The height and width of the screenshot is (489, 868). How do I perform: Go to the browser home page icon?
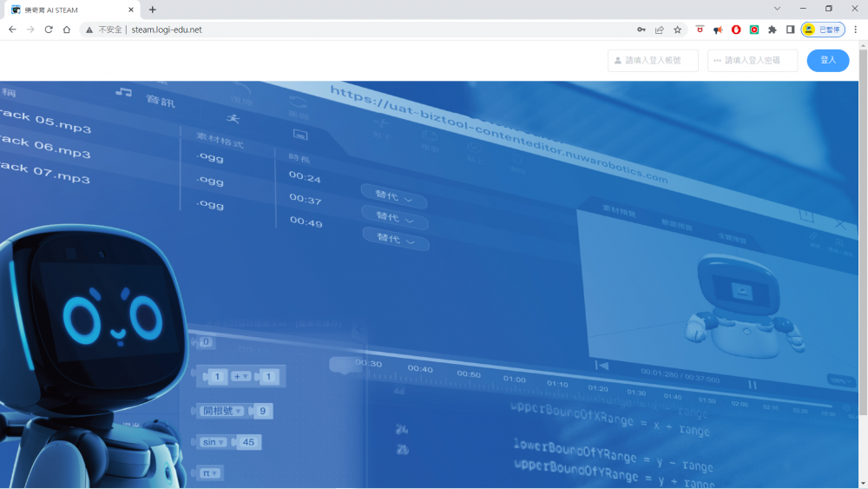[x=67, y=30]
